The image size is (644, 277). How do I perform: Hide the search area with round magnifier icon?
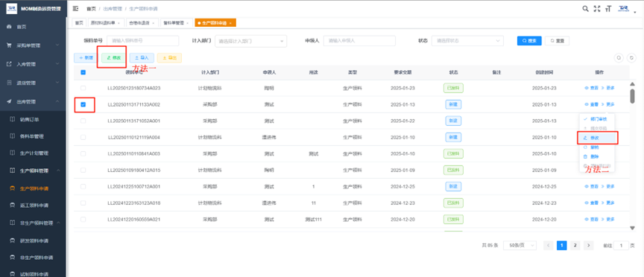[x=619, y=58]
